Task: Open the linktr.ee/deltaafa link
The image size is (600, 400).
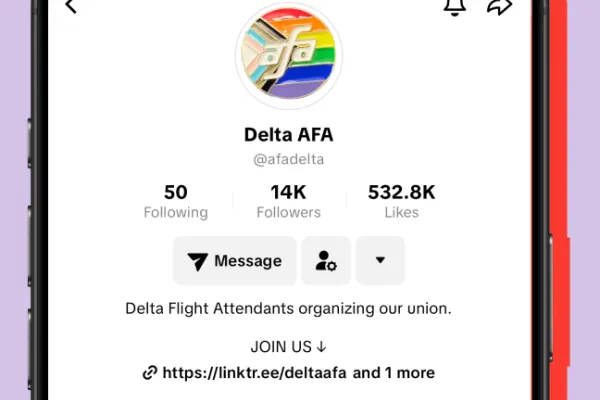Action: click(255, 373)
